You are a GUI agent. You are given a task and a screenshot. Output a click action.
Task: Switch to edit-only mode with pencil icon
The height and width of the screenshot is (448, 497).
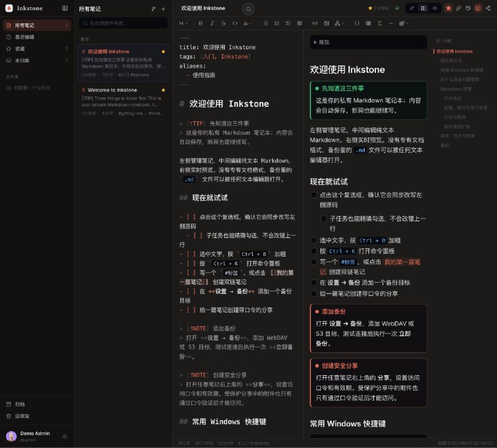412,8
